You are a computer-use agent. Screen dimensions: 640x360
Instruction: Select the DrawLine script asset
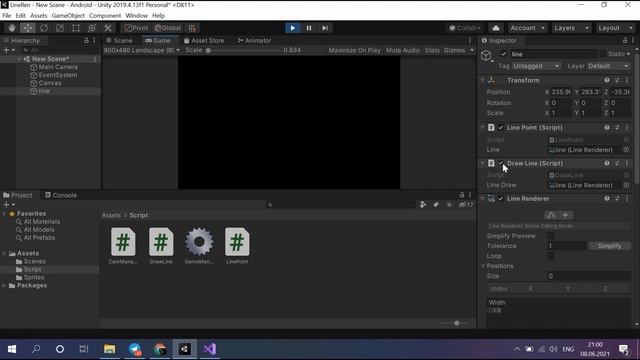(x=161, y=246)
